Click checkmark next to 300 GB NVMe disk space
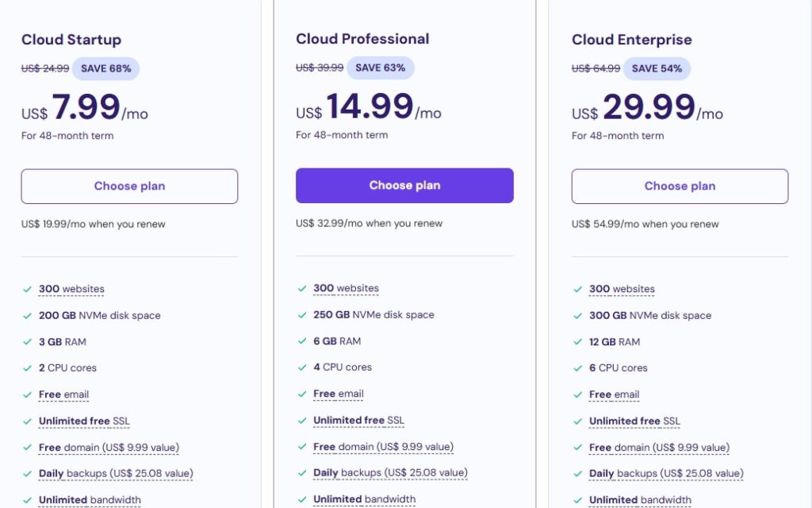Screen dimensions: 812x508 [x=577, y=316]
